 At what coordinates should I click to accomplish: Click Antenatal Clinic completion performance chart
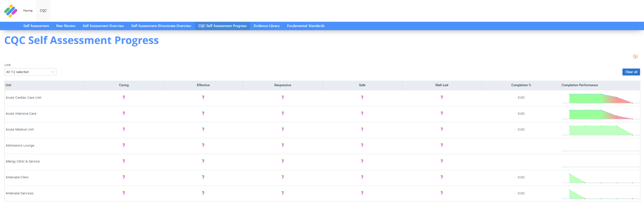601,178
